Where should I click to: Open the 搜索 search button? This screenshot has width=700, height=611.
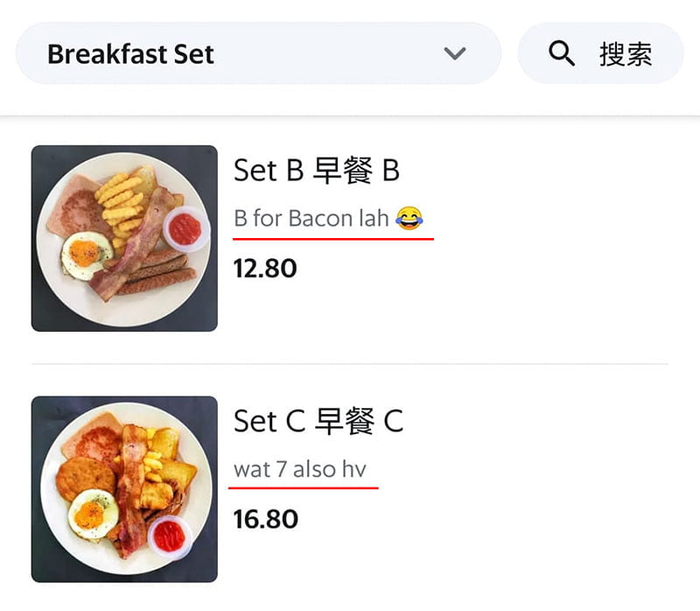pos(600,53)
